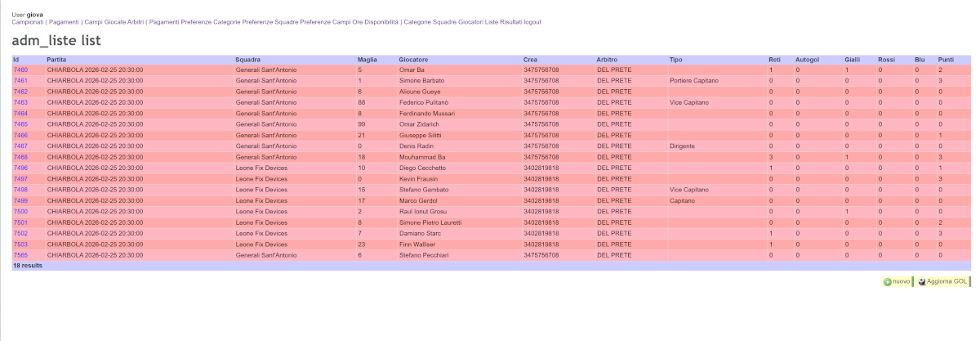Click ID 7503 for Finn Walliser

coord(20,244)
